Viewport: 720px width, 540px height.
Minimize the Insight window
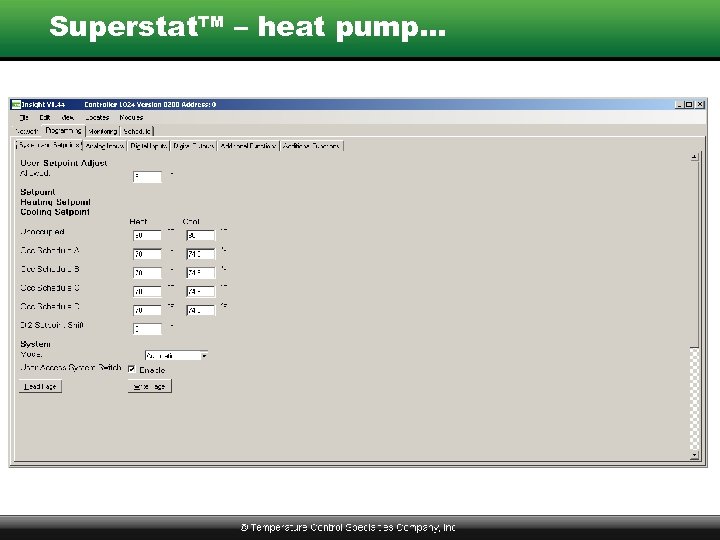[x=679, y=105]
